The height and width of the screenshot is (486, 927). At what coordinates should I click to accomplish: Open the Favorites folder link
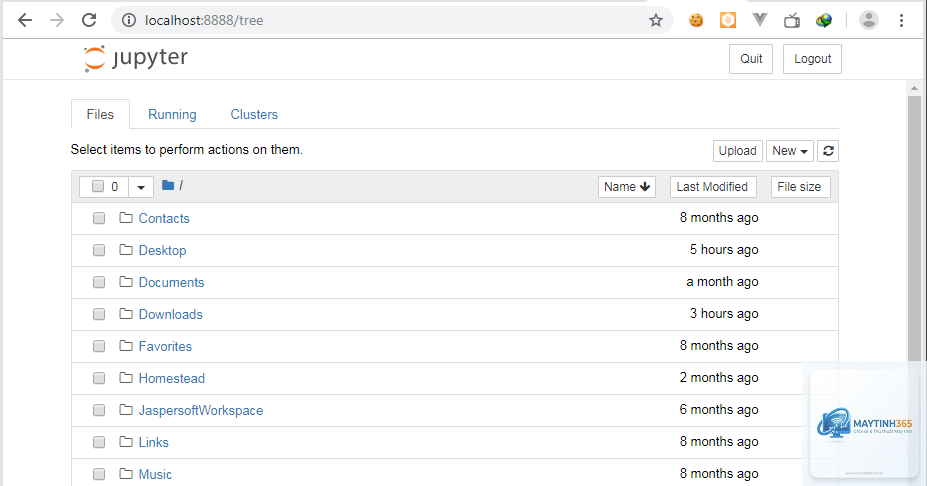(x=165, y=346)
